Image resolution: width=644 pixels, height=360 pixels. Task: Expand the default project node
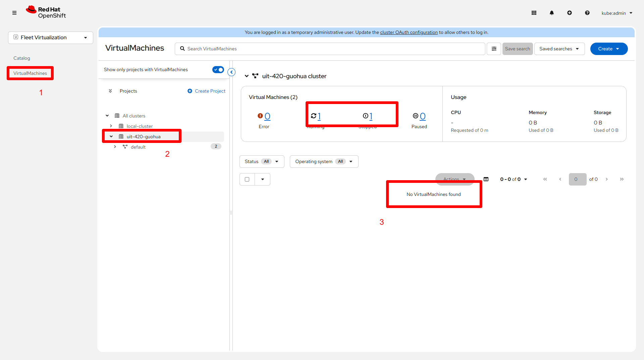115,147
